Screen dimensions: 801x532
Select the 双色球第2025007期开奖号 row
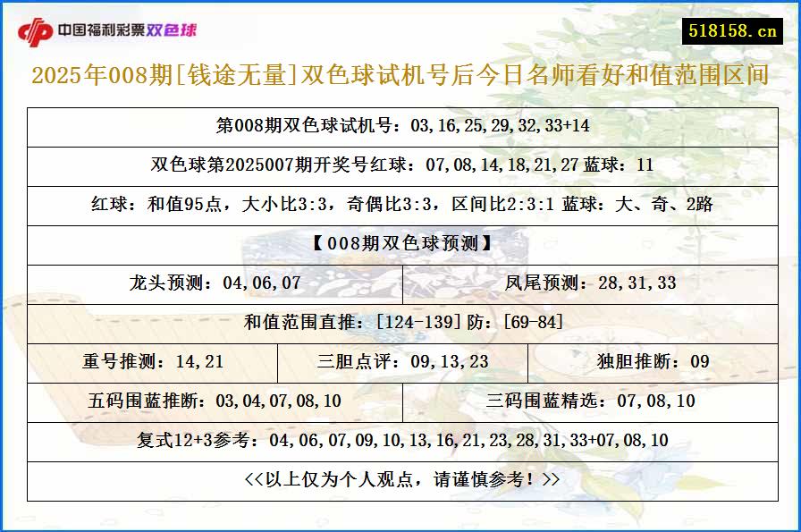pyautogui.click(x=400, y=165)
